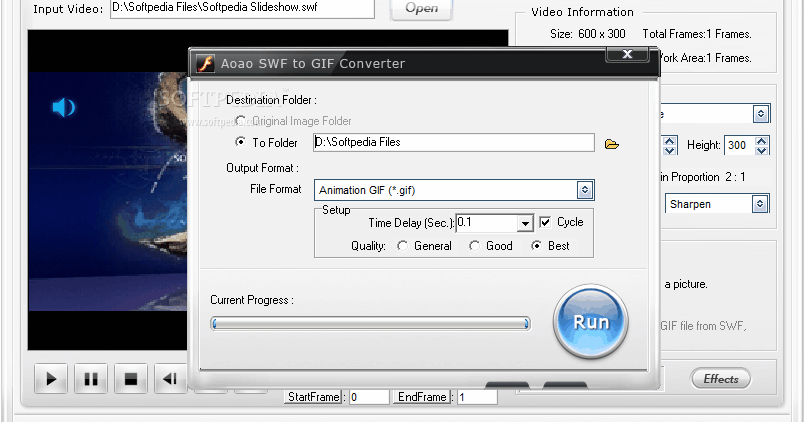
Task: Click the Height input field showing 300
Action: click(x=739, y=145)
